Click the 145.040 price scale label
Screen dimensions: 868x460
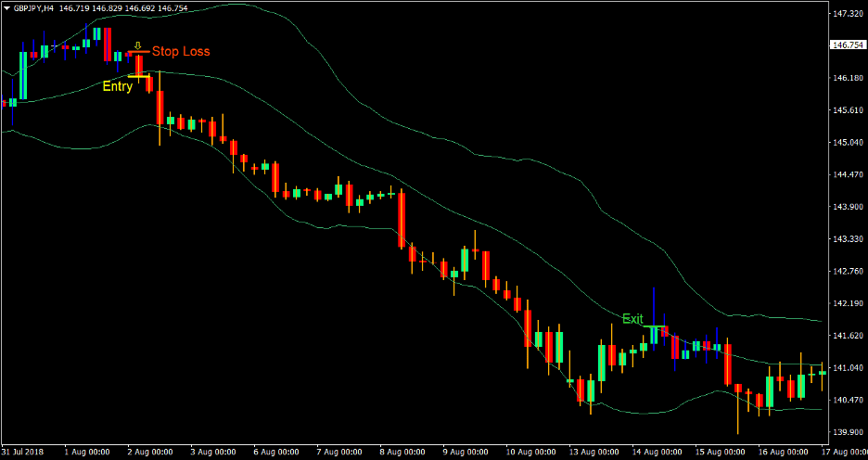[x=847, y=142]
